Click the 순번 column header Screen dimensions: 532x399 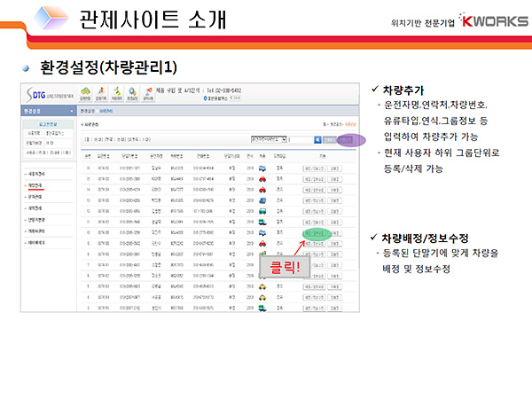tap(88, 156)
